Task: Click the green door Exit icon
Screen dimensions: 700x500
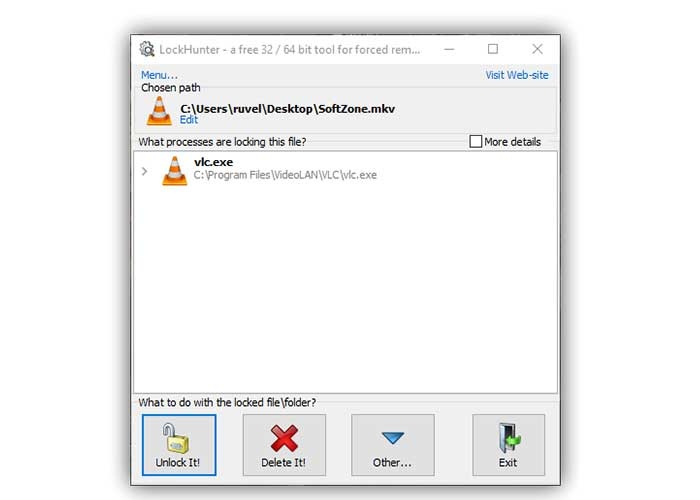Action: [x=509, y=438]
